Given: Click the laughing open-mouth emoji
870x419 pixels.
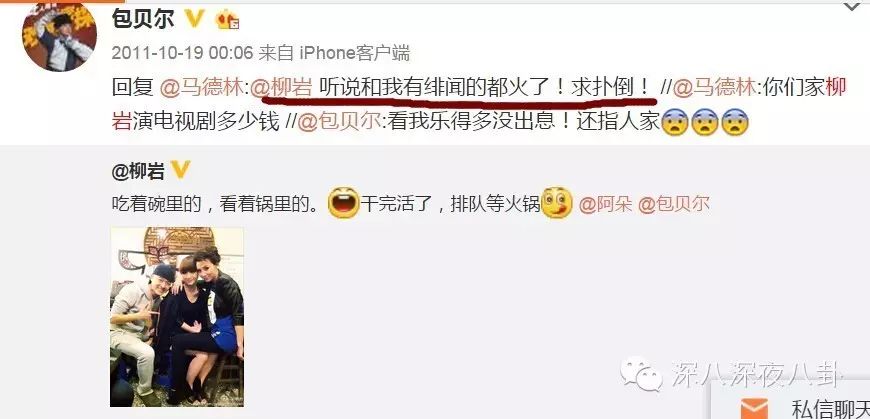Looking at the screenshot, I should click(x=344, y=203).
